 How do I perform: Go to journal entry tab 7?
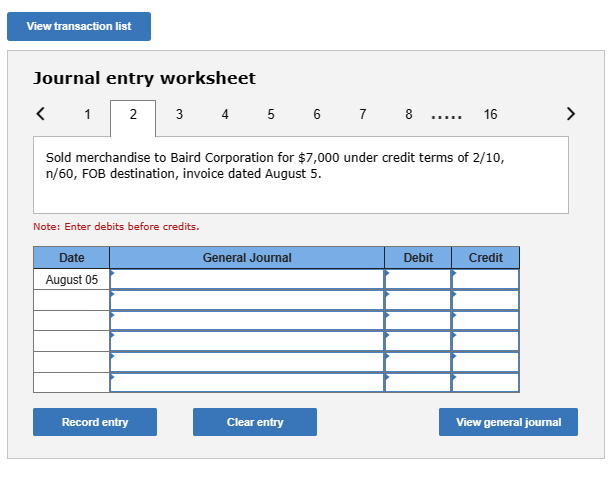[x=363, y=114]
